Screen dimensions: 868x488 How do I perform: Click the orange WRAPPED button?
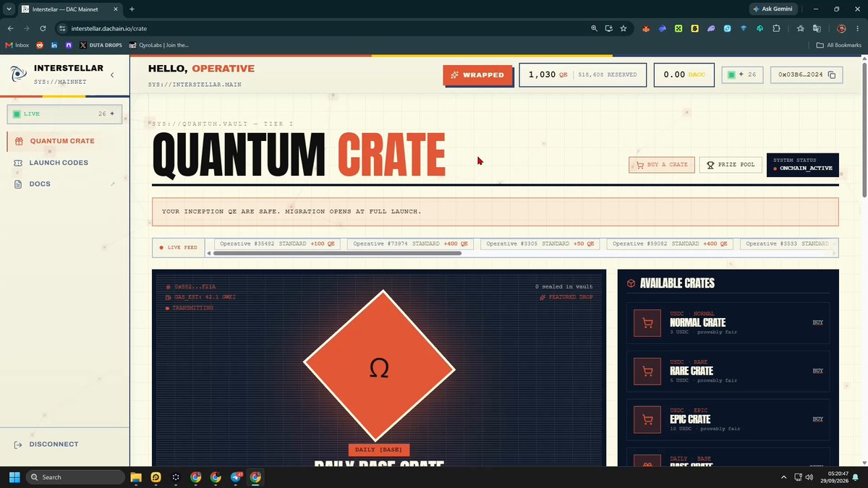pos(477,74)
